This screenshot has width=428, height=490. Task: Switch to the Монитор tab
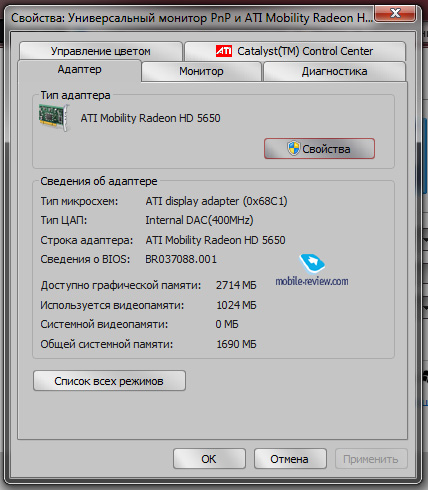point(201,71)
